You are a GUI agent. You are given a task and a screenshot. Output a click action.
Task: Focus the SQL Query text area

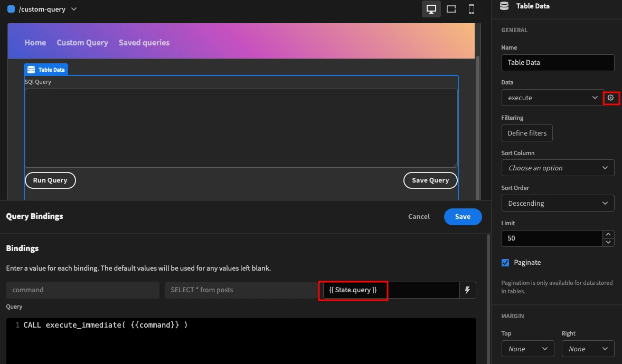tap(241, 128)
